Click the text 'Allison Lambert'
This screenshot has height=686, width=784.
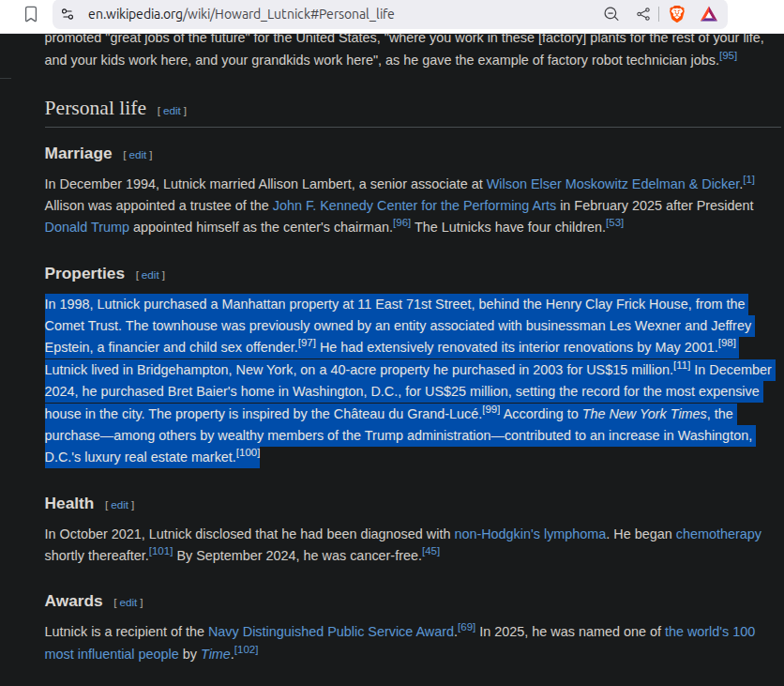pos(305,184)
